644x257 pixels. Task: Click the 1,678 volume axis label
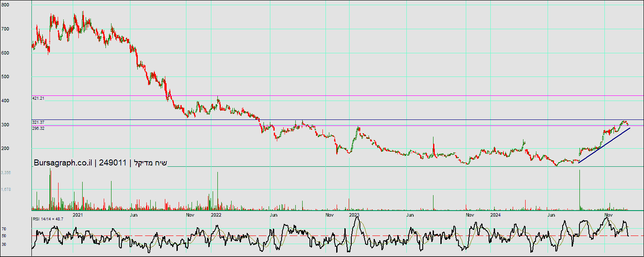point(6,189)
